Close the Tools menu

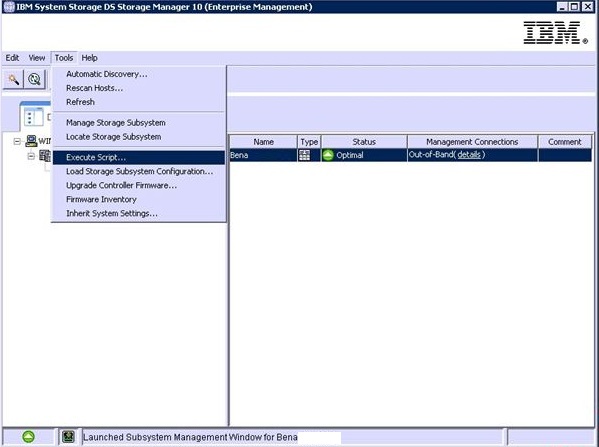[x=64, y=58]
